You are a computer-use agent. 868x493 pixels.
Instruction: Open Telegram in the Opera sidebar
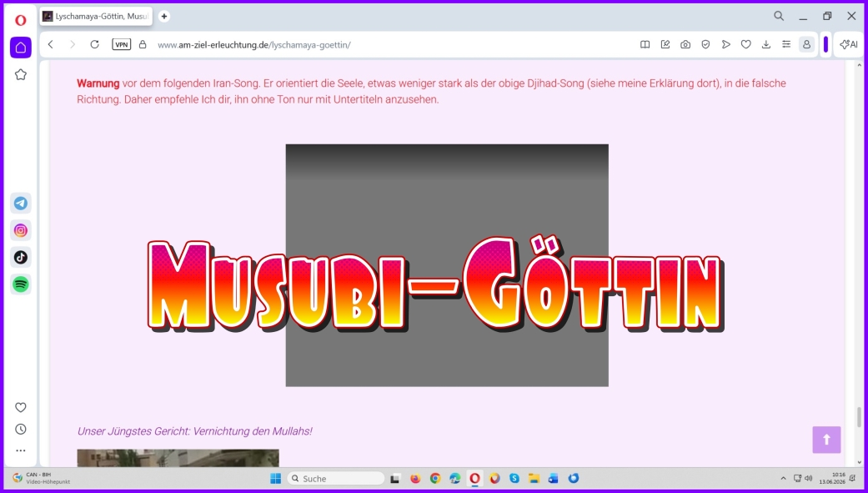click(21, 204)
